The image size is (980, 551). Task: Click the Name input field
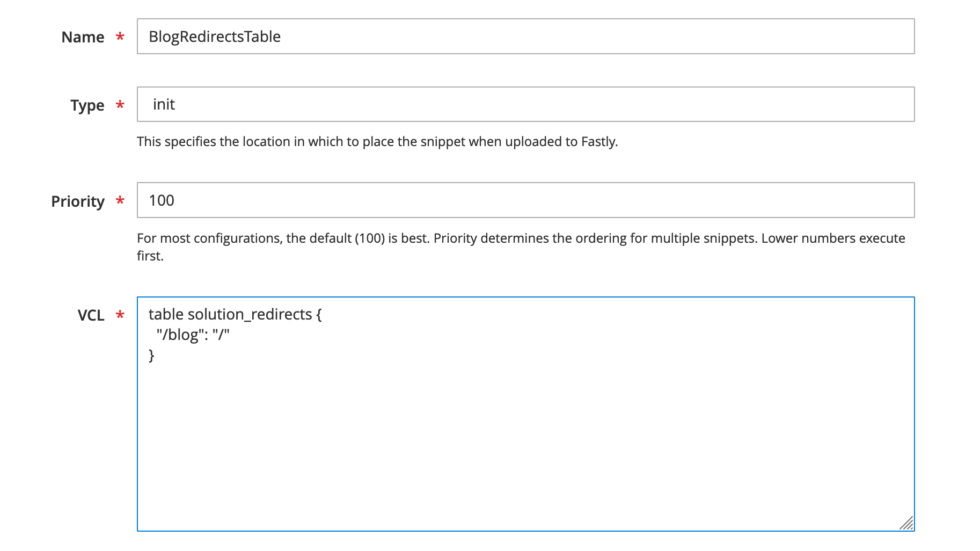click(525, 37)
